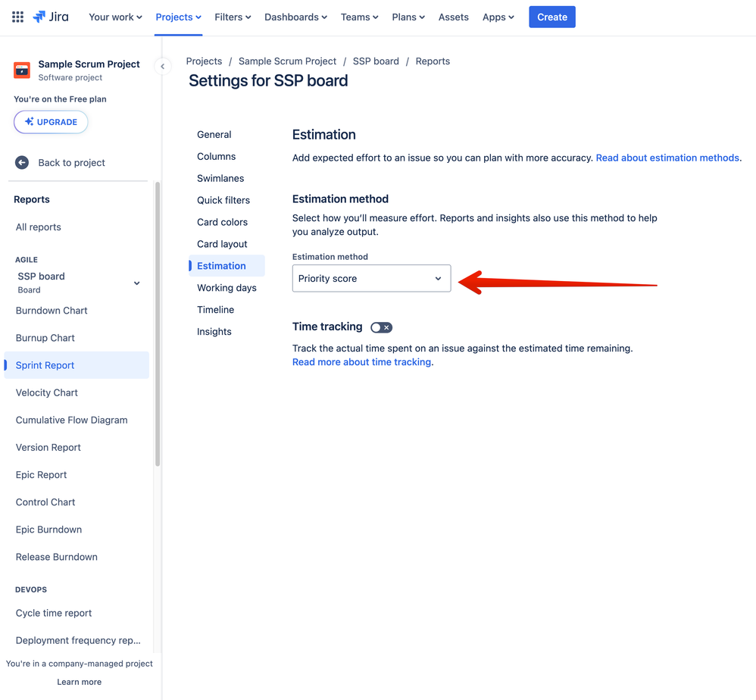Viewport: 756px width, 700px height.
Task: Open the Projects menu
Action: 178,17
